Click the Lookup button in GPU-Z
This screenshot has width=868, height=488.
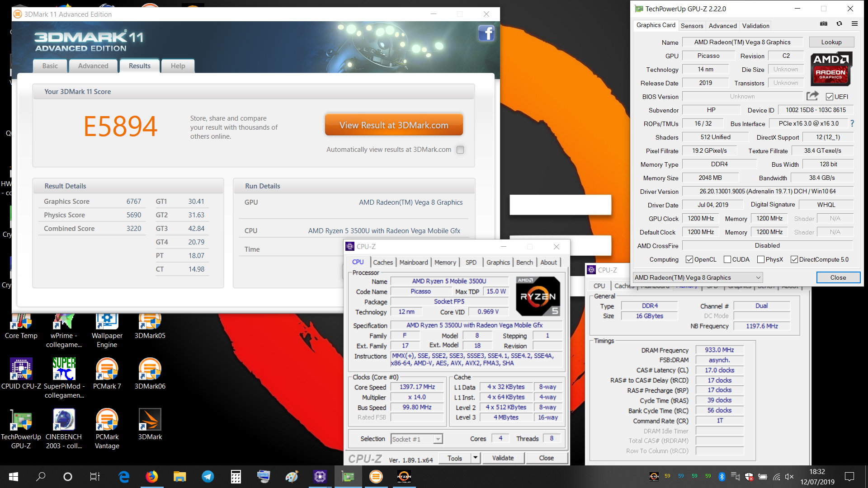coord(831,42)
